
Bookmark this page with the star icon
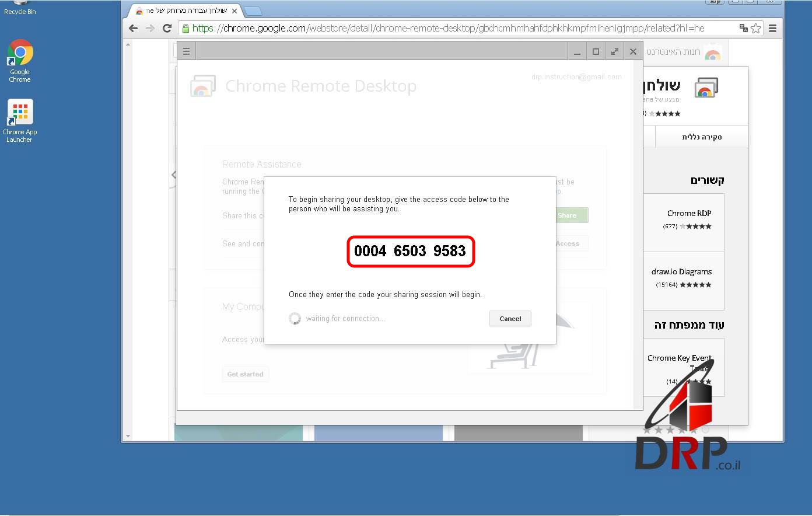click(756, 28)
